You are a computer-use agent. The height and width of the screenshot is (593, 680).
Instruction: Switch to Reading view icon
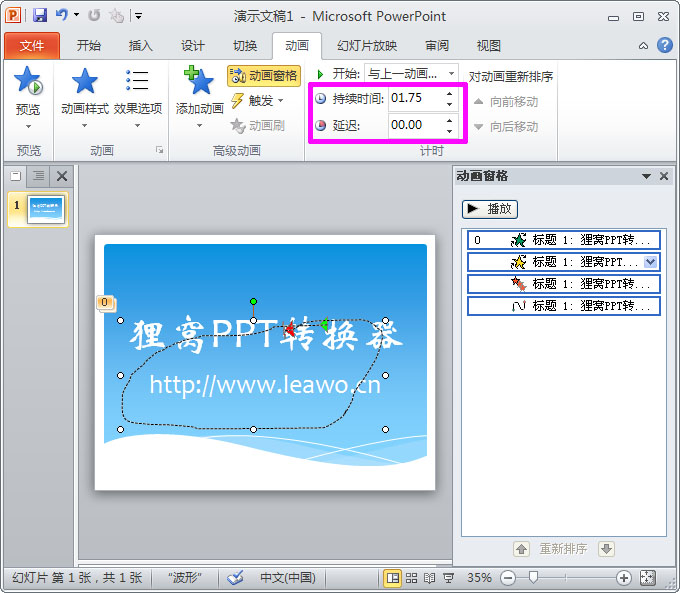coord(429,578)
